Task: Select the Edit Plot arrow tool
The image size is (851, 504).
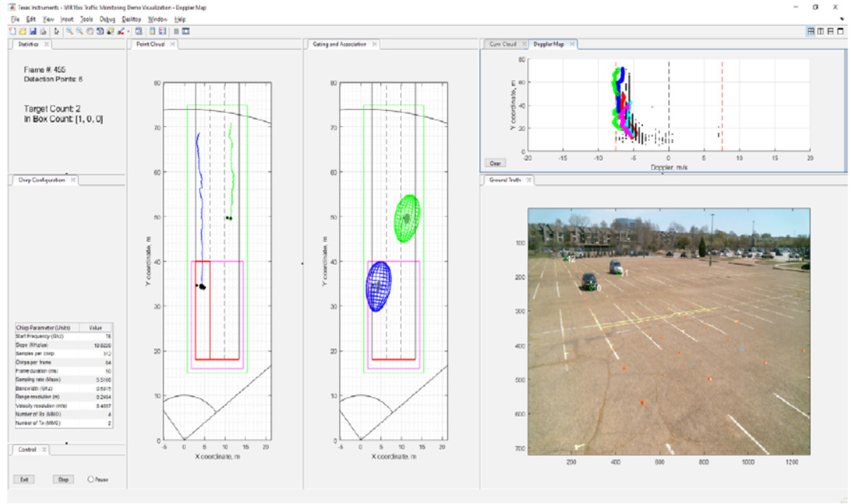Action: click(x=57, y=31)
